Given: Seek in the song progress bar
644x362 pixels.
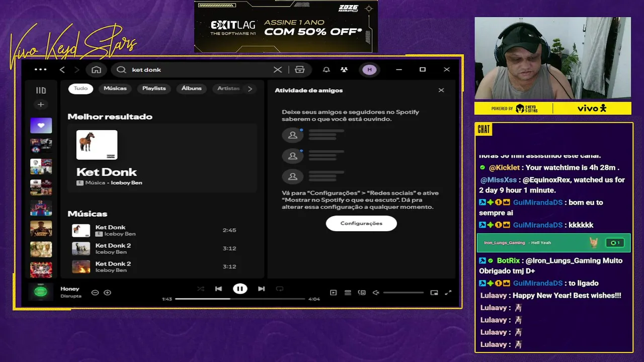Looking at the screenshot, I should pos(240,299).
